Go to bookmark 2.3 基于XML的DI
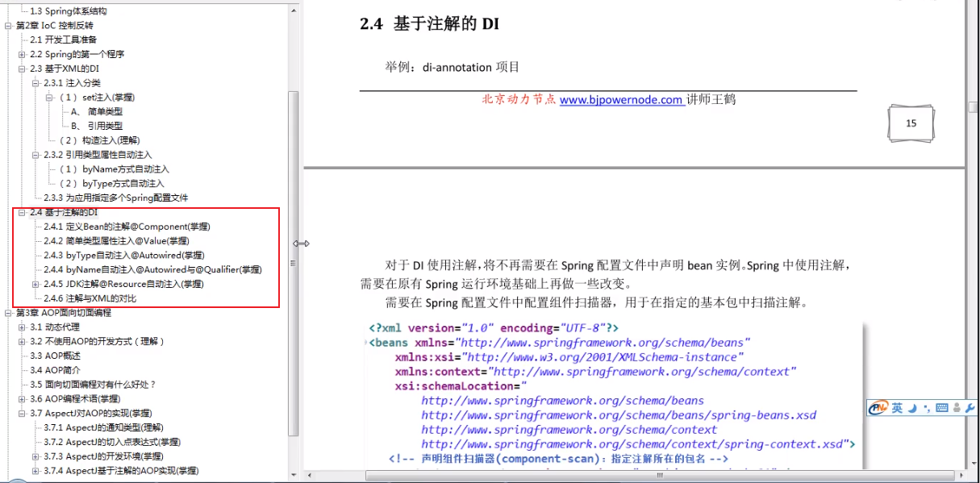980x483 pixels. (65, 69)
